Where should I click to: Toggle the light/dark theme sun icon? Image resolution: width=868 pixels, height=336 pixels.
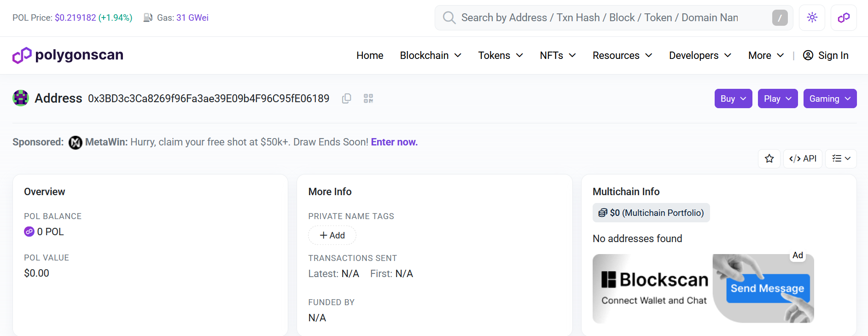(812, 17)
